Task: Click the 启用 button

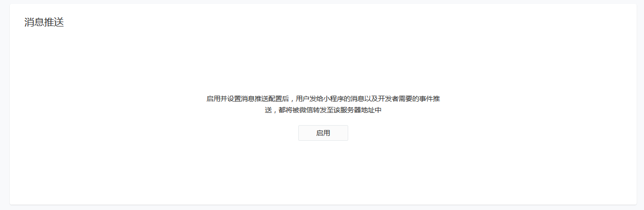Action: (x=323, y=133)
